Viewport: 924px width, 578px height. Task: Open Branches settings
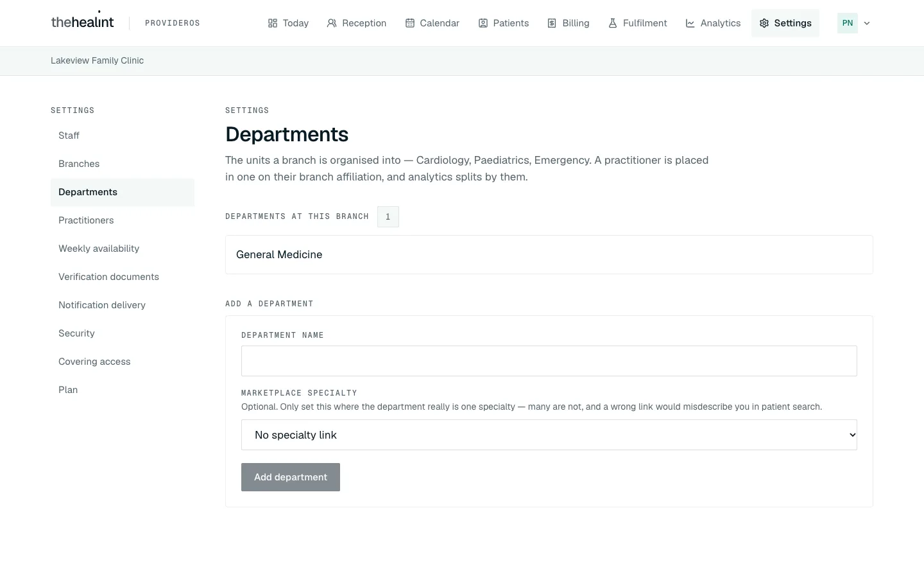pos(123,164)
